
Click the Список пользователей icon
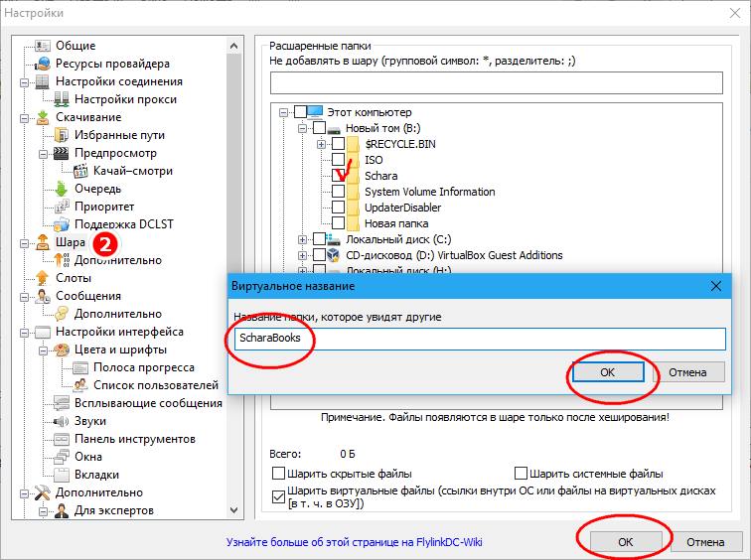[x=80, y=385]
